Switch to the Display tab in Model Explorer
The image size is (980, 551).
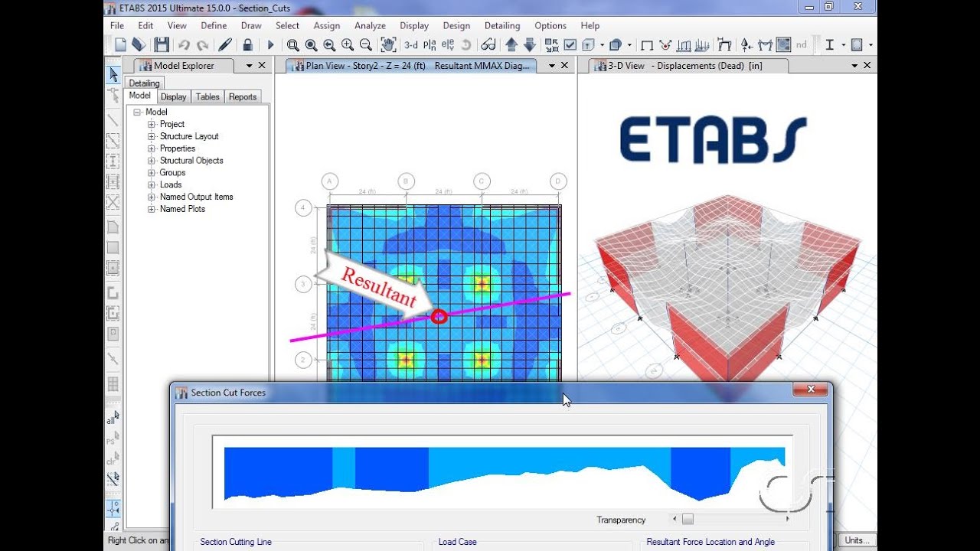(173, 96)
